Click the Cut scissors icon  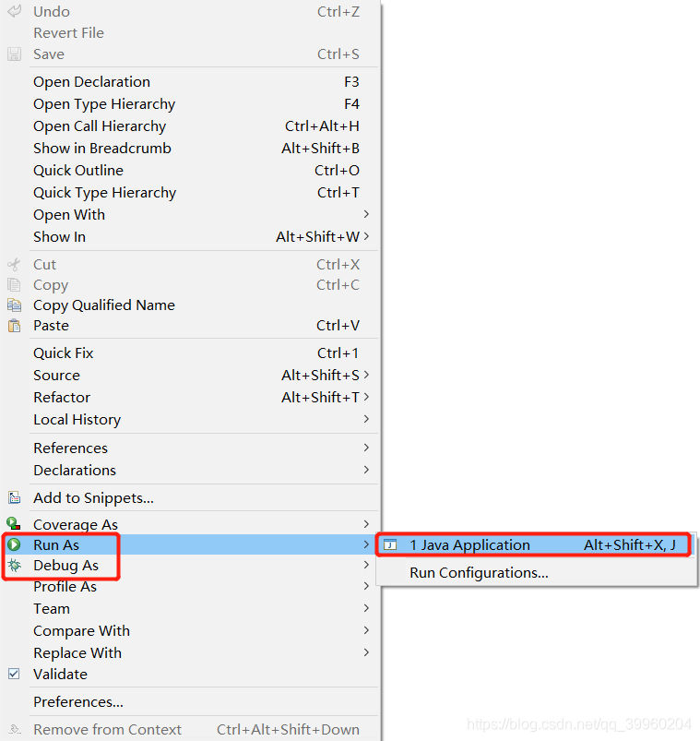click(14, 264)
